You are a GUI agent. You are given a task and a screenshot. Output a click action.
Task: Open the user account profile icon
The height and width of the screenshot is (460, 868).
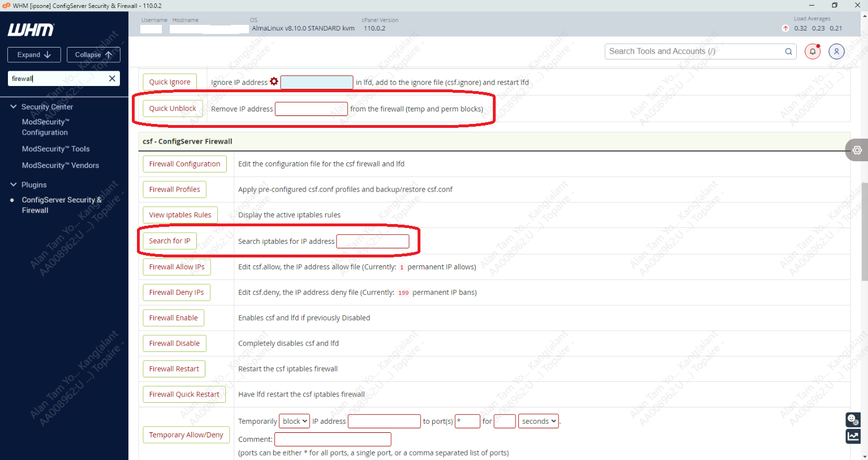click(x=836, y=51)
